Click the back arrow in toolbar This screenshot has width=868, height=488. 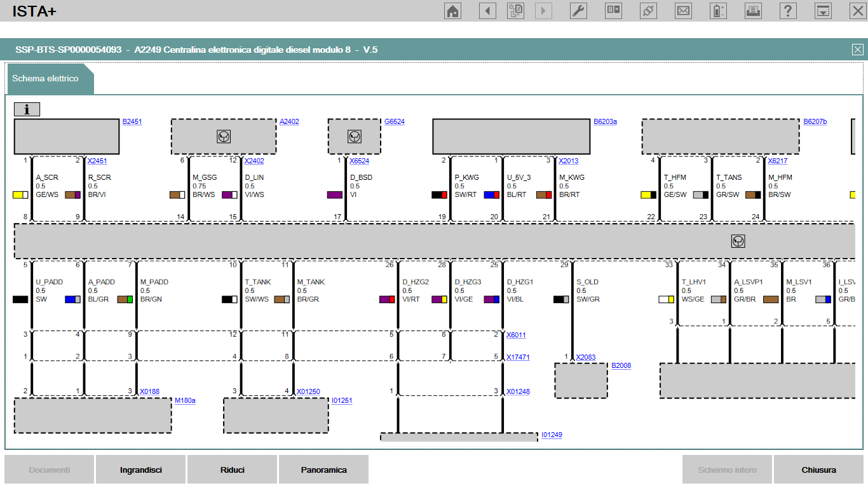tap(487, 11)
